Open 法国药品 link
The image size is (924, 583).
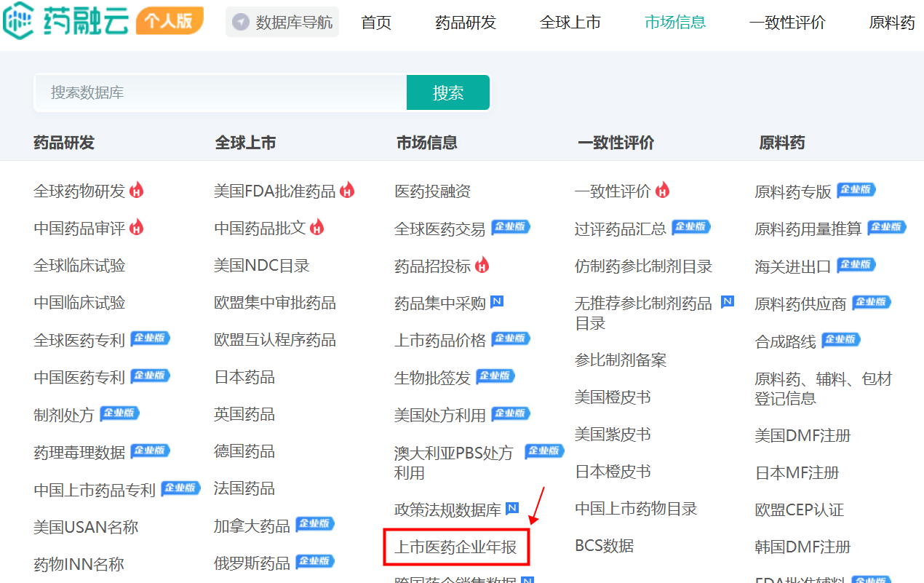click(244, 488)
